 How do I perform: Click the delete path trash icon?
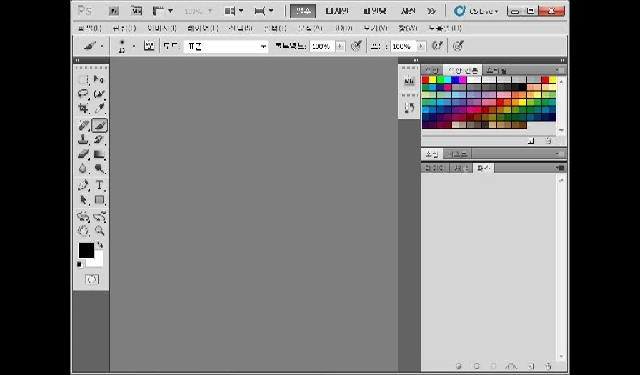click(x=549, y=366)
